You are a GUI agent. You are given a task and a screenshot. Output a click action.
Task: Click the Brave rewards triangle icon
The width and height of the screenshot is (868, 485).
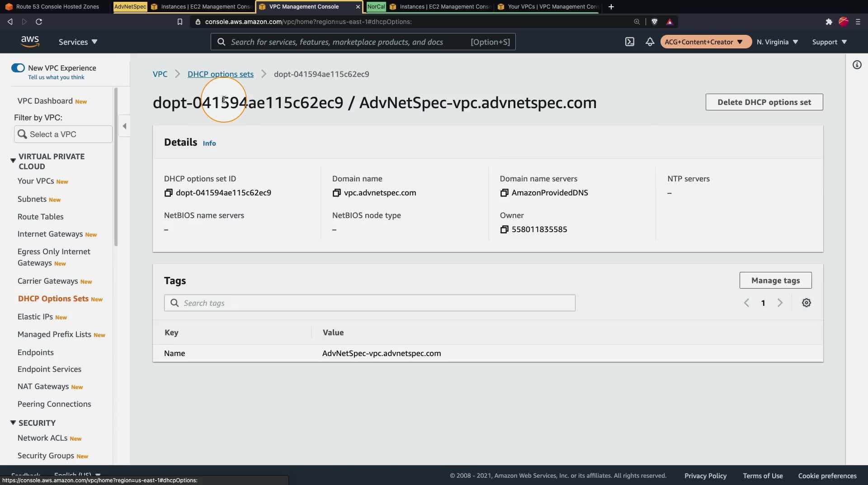[x=670, y=22]
